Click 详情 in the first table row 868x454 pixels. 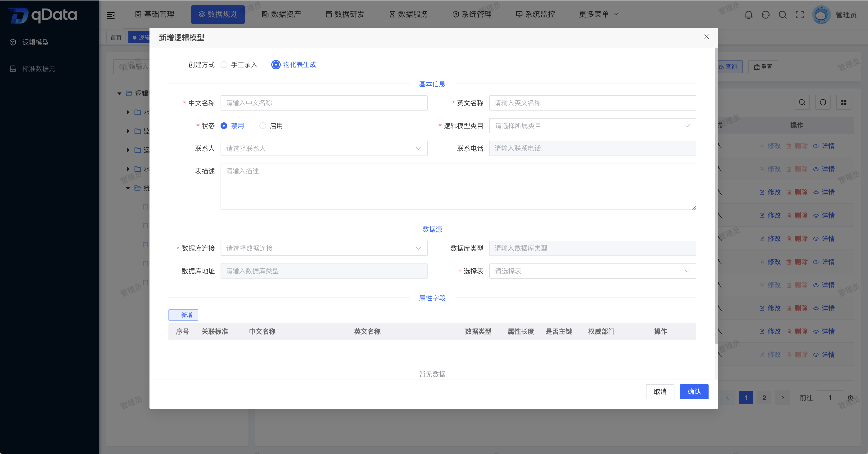click(824, 146)
